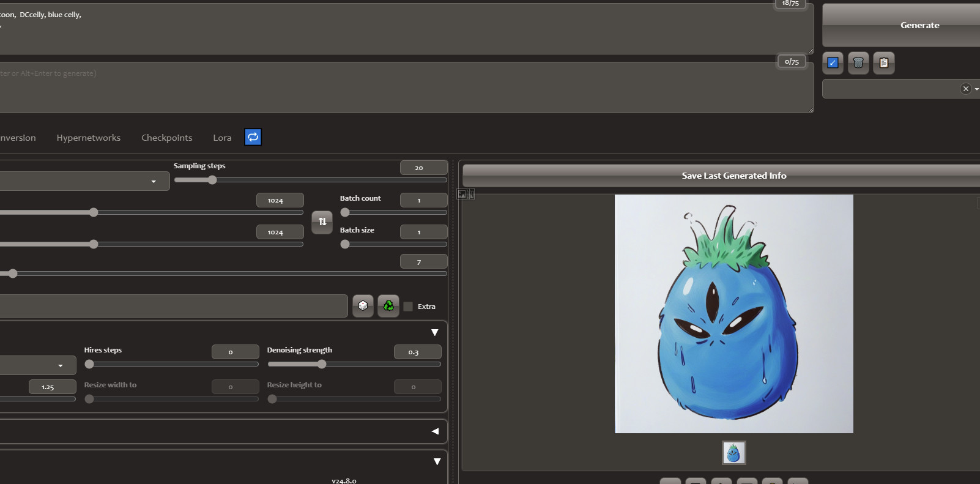Click the Resize height to value field
980x484 pixels.
(x=418, y=387)
